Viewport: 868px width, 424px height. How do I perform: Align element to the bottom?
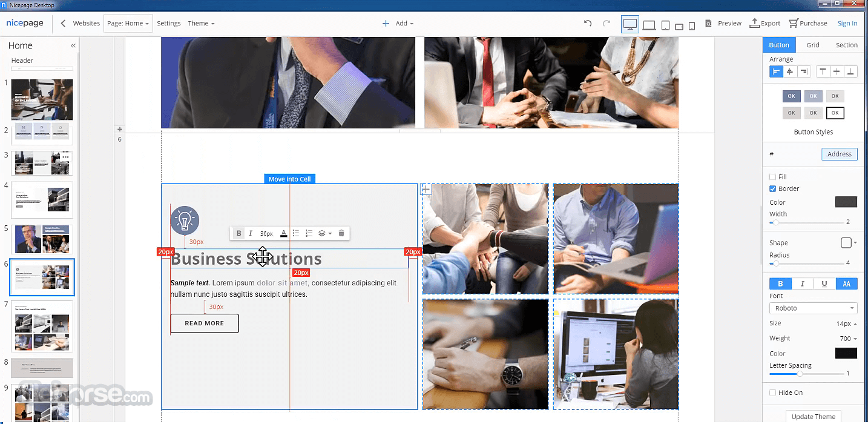click(851, 71)
